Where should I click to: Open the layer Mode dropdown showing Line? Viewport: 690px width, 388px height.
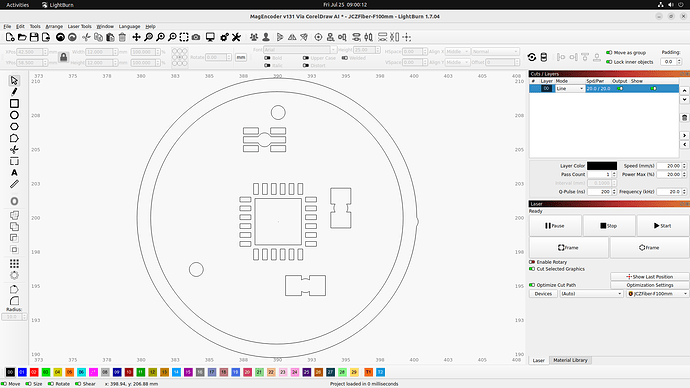coord(569,88)
